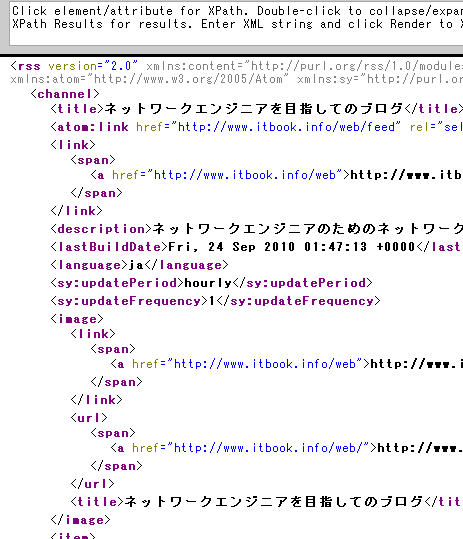Click the image title Japanese text
This screenshot has height=539, width=463.
click(273, 502)
